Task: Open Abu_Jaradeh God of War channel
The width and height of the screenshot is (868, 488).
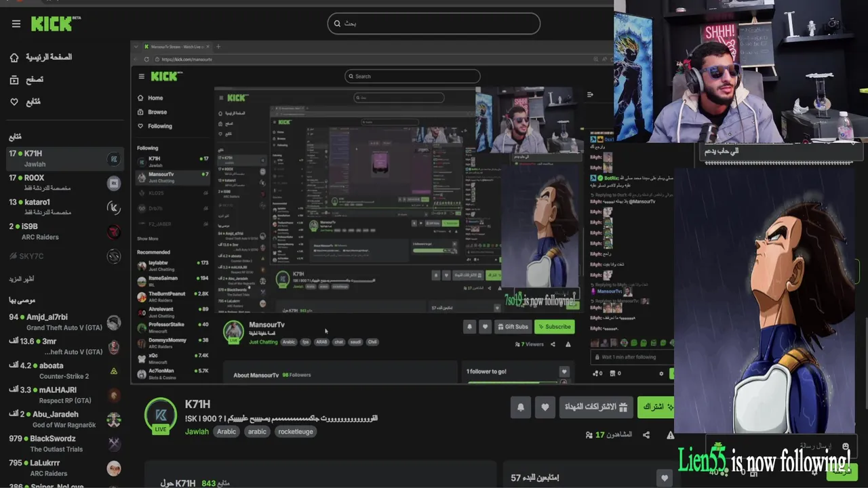Action: tap(64, 420)
